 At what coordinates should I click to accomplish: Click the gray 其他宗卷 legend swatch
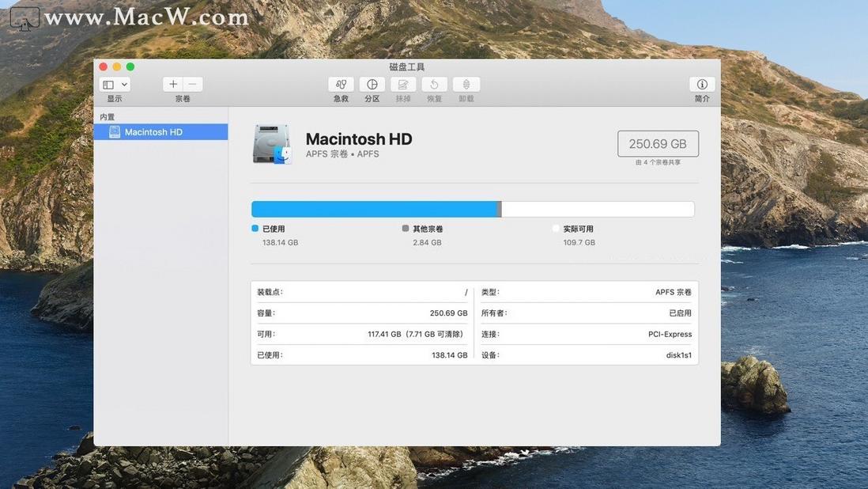[406, 228]
